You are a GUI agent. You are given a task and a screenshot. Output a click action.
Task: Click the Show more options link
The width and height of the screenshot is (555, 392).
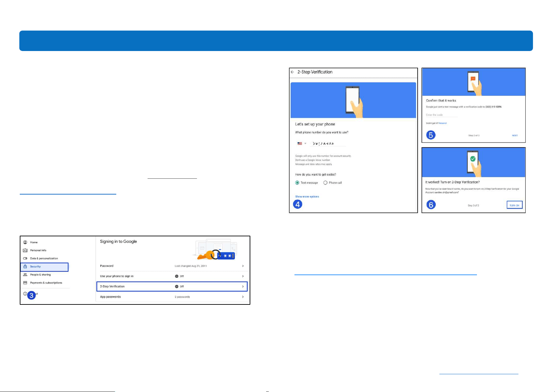click(307, 196)
